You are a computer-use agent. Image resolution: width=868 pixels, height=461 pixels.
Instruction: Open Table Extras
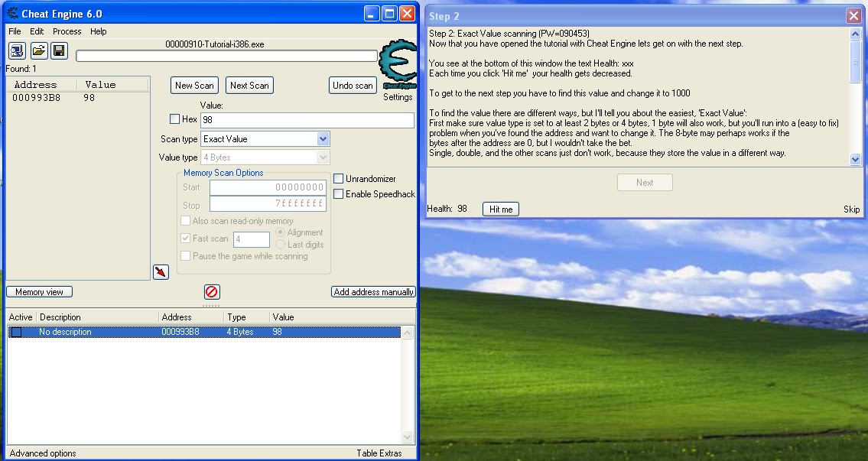379,453
